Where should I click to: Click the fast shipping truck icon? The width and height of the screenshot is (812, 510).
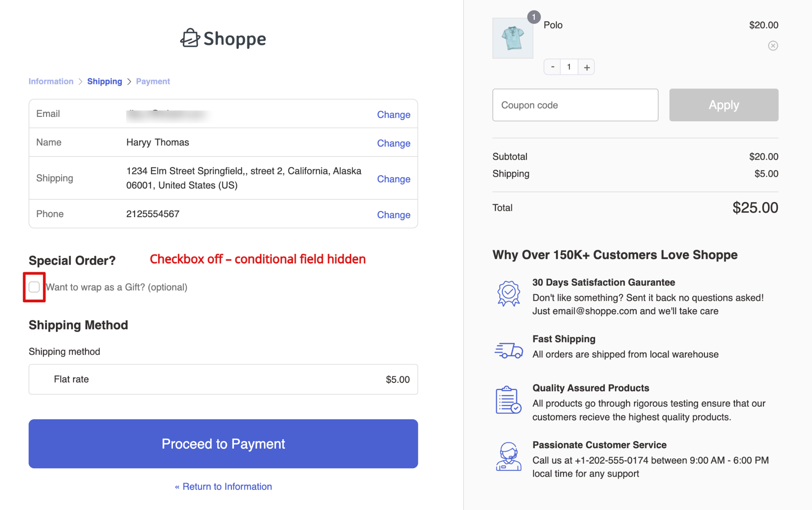pyautogui.click(x=508, y=350)
